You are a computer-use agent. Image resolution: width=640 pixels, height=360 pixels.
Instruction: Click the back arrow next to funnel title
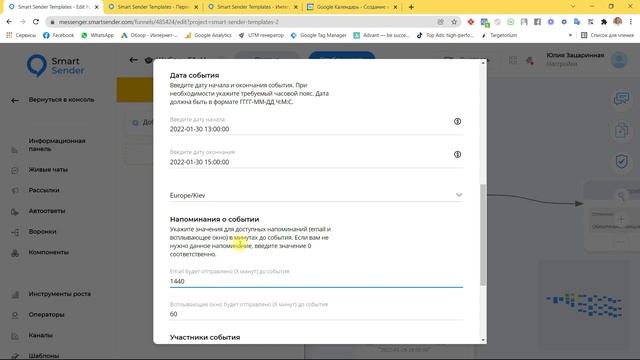(x=133, y=60)
